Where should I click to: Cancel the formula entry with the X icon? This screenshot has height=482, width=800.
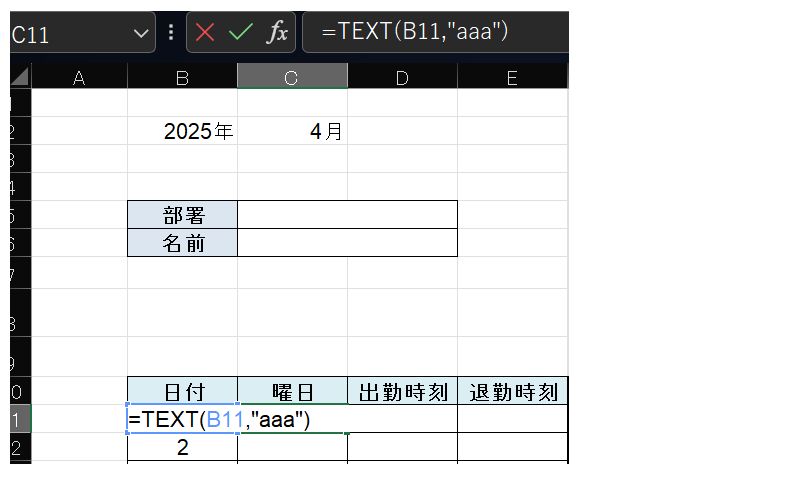coord(205,32)
